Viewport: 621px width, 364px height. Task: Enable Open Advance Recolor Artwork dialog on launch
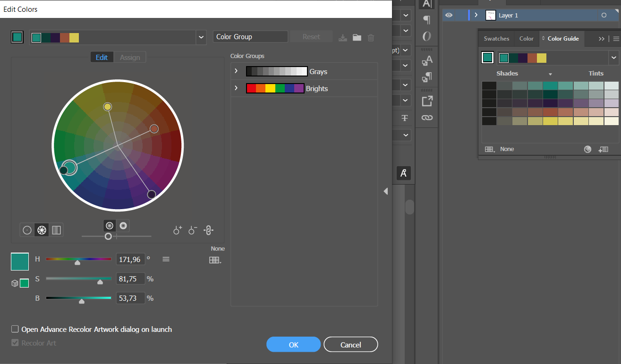point(15,329)
